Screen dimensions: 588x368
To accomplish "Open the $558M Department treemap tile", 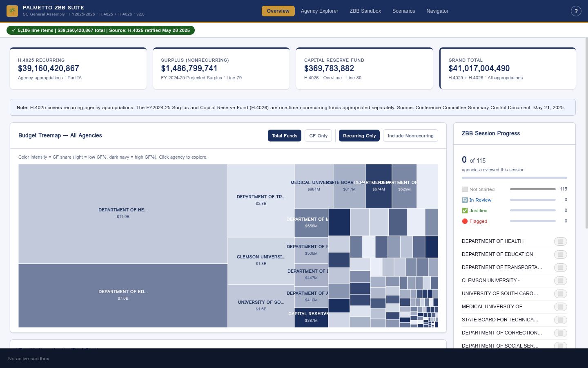I will pos(311,223).
